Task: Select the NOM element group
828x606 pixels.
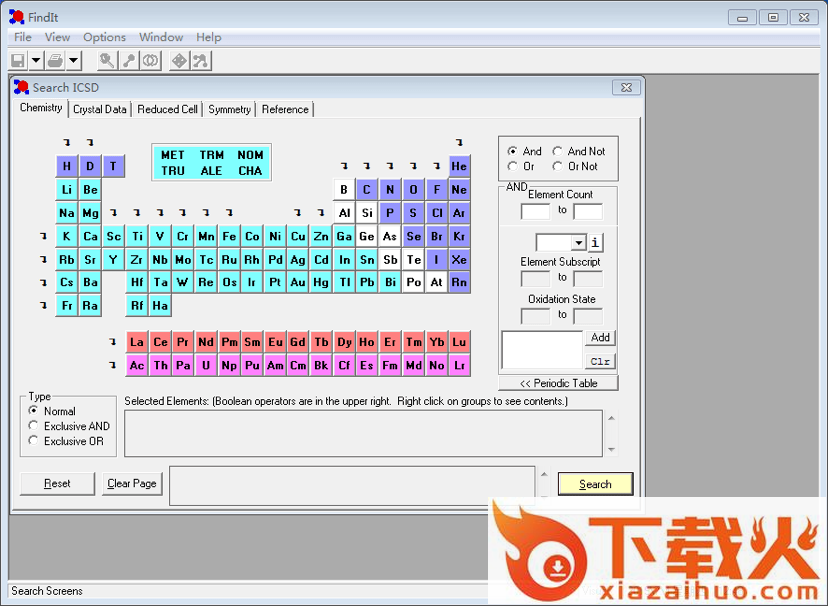Action: pos(250,155)
